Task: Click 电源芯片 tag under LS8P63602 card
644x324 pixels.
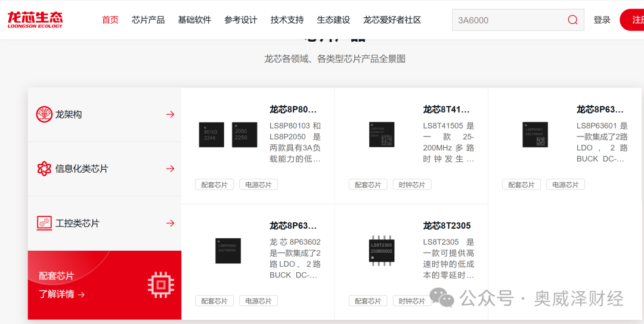Action: (x=258, y=301)
